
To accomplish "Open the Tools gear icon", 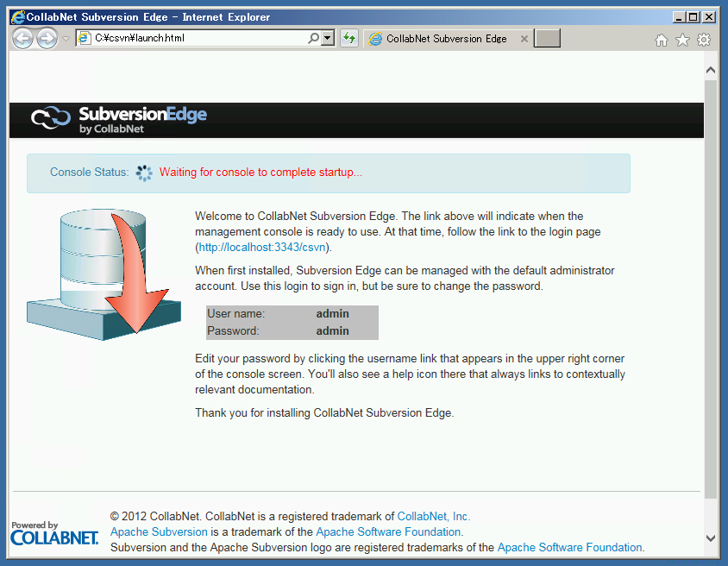I will tap(704, 40).
